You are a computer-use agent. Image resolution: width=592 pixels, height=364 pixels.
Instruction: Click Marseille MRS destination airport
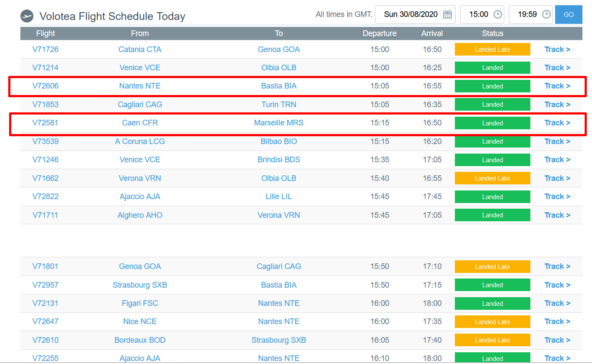click(279, 123)
